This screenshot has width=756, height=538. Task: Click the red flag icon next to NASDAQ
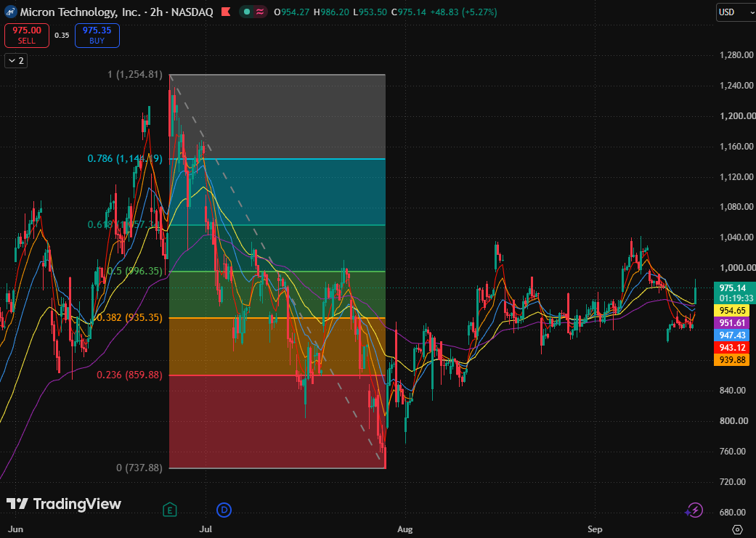click(x=226, y=12)
